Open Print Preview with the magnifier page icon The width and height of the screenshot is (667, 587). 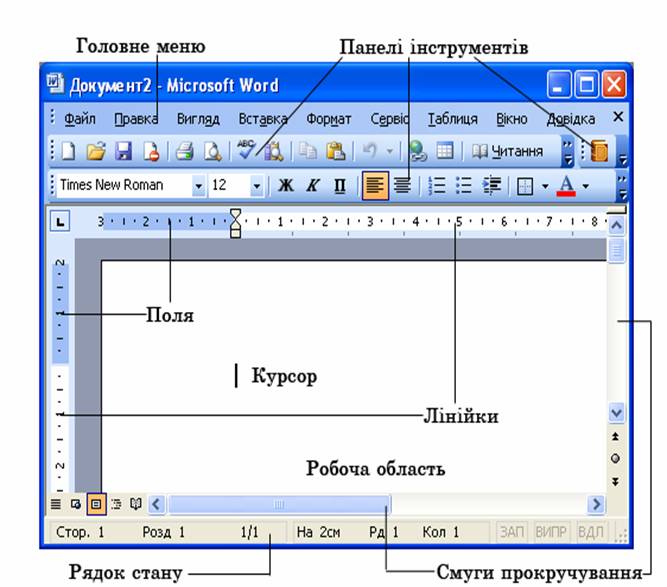tap(212, 151)
